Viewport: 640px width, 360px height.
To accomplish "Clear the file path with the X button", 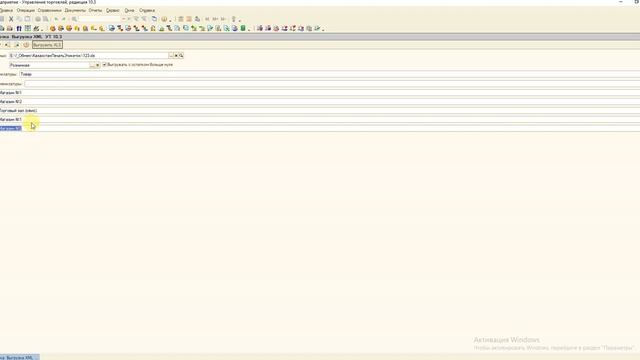I will click(176, 56).
